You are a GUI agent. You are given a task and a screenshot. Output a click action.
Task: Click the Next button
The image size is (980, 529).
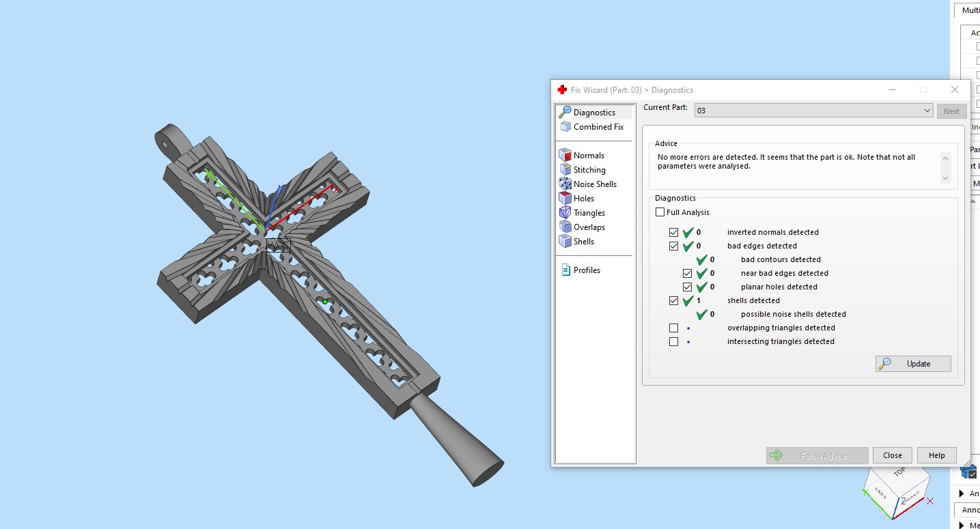point(952,111)
